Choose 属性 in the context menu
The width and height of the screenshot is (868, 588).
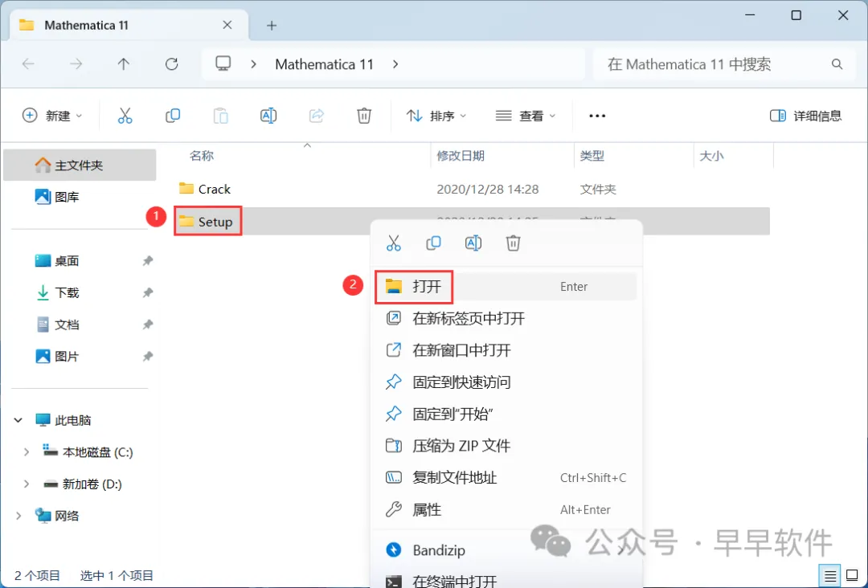point(506,509)
